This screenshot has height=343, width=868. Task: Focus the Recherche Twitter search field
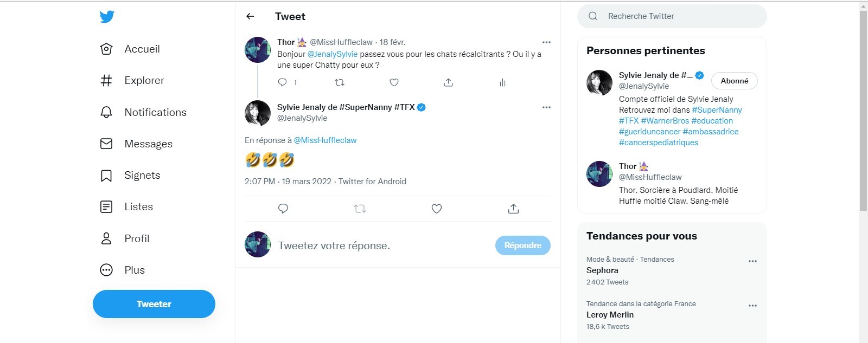click(x=678, y=16)
